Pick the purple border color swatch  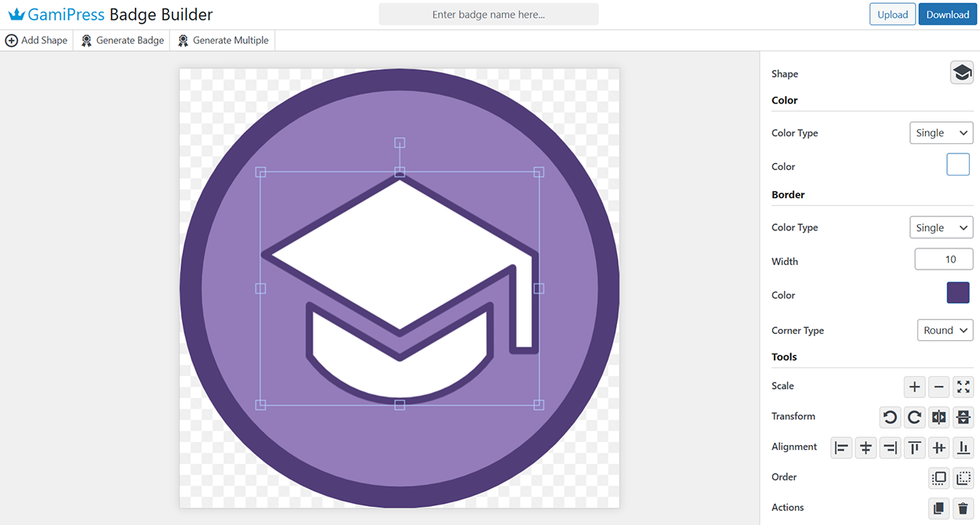point(958,293)
